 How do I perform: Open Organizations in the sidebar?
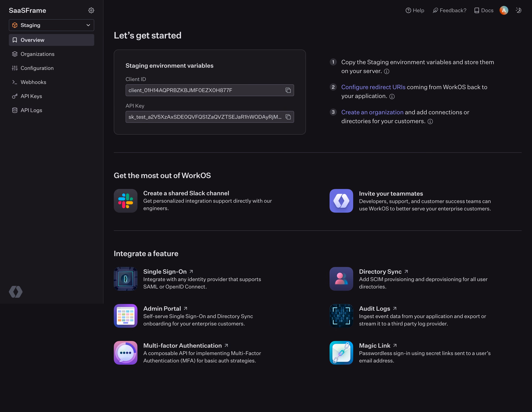(x=51, y=54)
